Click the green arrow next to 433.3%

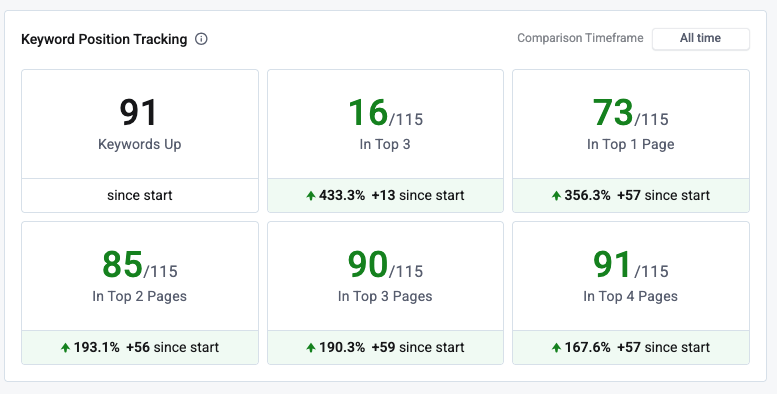coord(311,195)
